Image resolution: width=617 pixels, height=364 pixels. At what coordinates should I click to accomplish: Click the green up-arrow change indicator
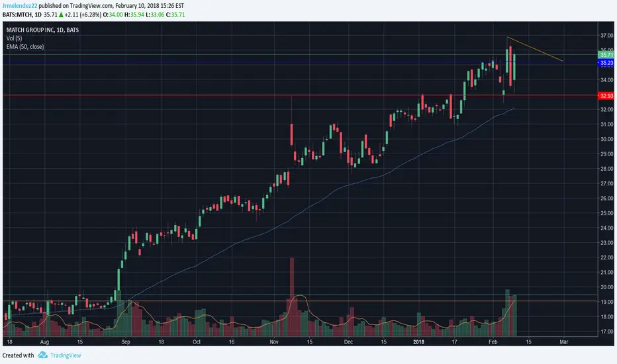point(61,15)
